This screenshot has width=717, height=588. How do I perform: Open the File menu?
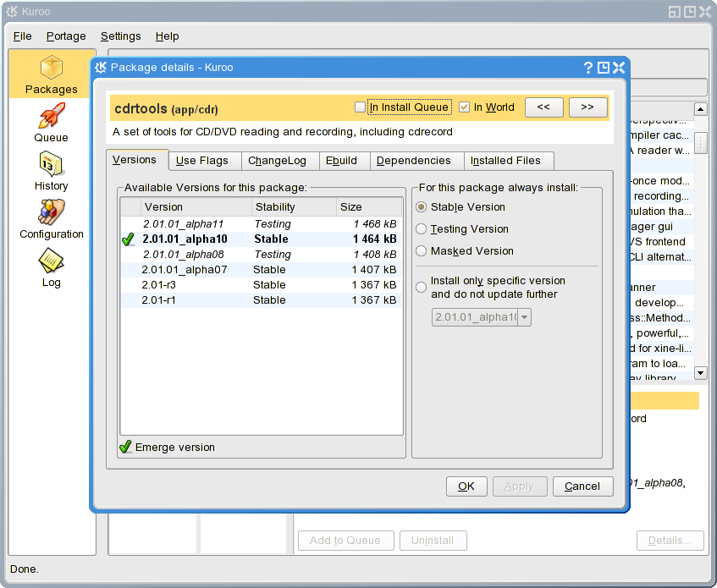22,36
